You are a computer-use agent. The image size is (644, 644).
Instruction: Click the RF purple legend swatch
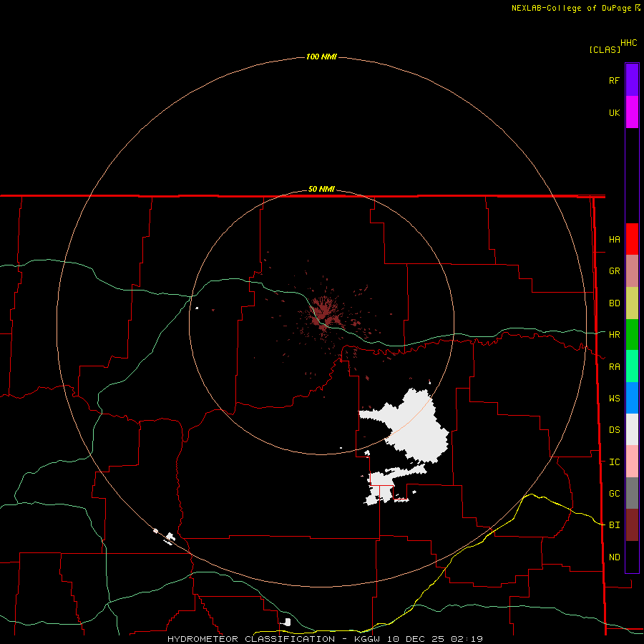pos(632,80)
